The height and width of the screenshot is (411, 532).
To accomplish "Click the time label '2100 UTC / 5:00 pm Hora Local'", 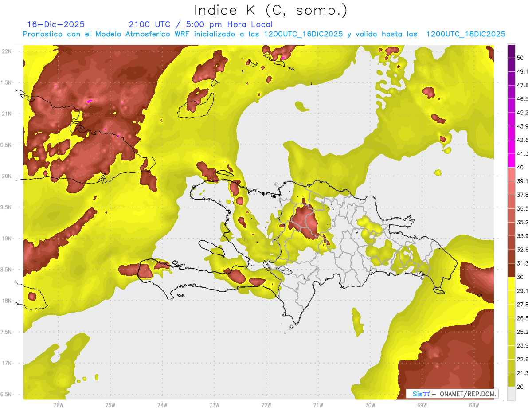I will [x=200, y=24].
